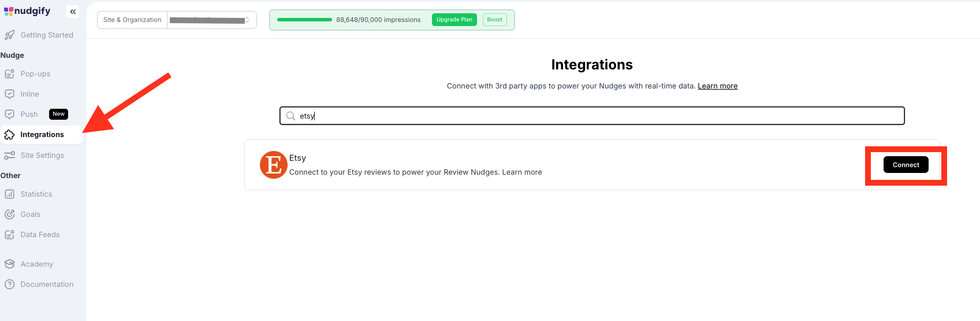Follow the underlined Learn more link

(x=717, y=86)
